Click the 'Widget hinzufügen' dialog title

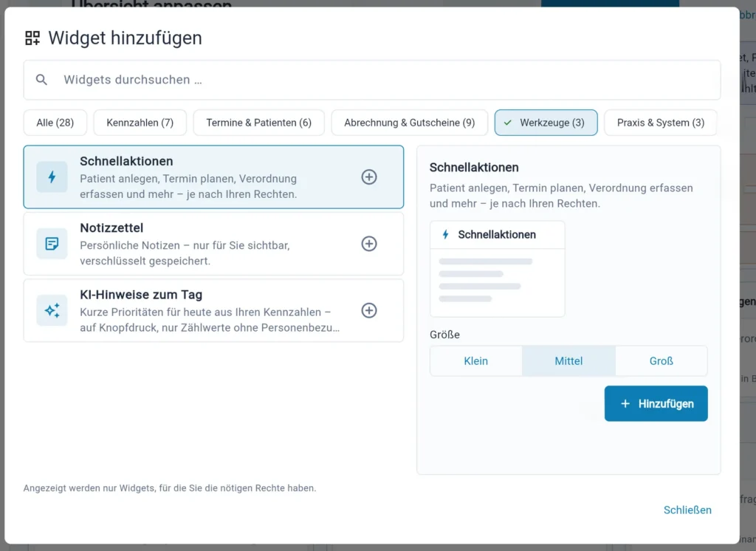tap(125, 38)
